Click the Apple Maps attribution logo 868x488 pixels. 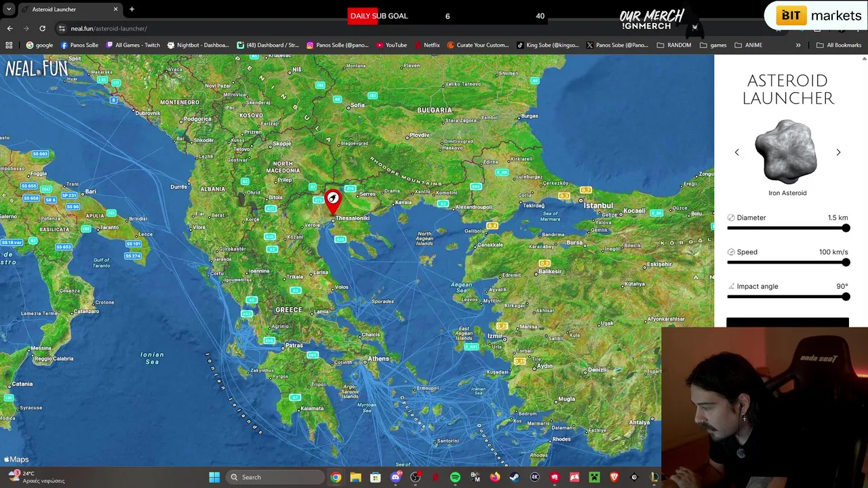click(16, 460)
